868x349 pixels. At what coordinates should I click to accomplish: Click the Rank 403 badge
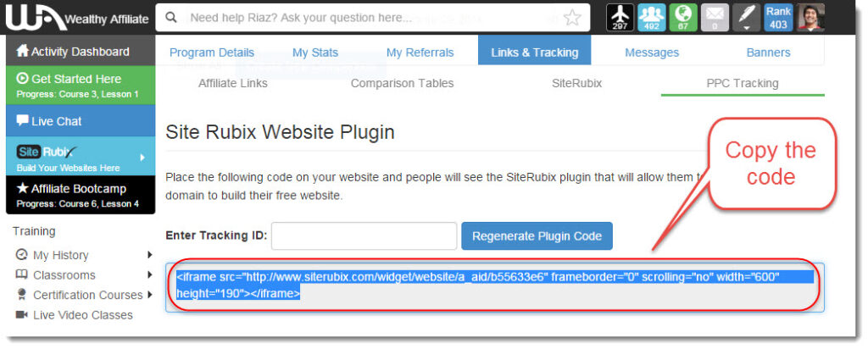[778, 18]
